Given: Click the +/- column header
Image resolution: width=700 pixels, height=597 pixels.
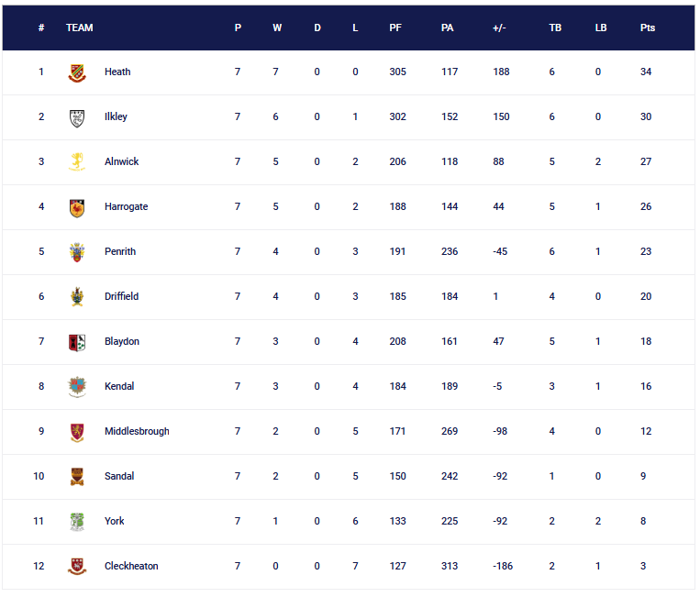Looking at the screenshot, I should (x=499, y=28).
